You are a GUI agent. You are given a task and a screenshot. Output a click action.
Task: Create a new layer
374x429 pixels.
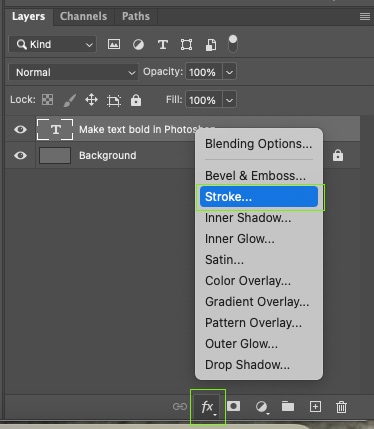[x=315, y=407]
